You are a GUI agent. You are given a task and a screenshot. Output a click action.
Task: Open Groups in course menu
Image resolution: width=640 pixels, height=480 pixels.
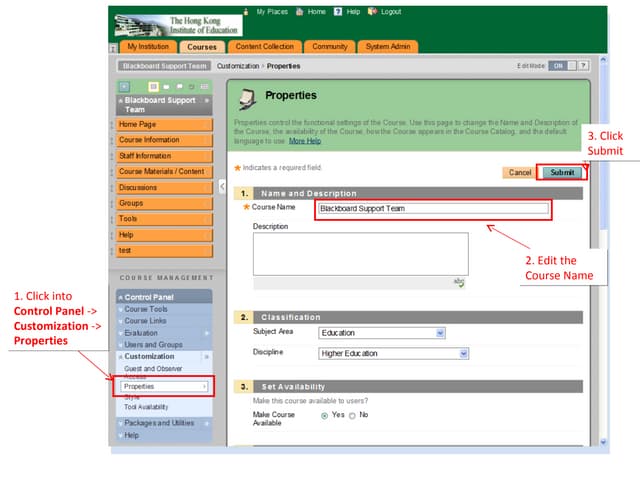(164, 203)
